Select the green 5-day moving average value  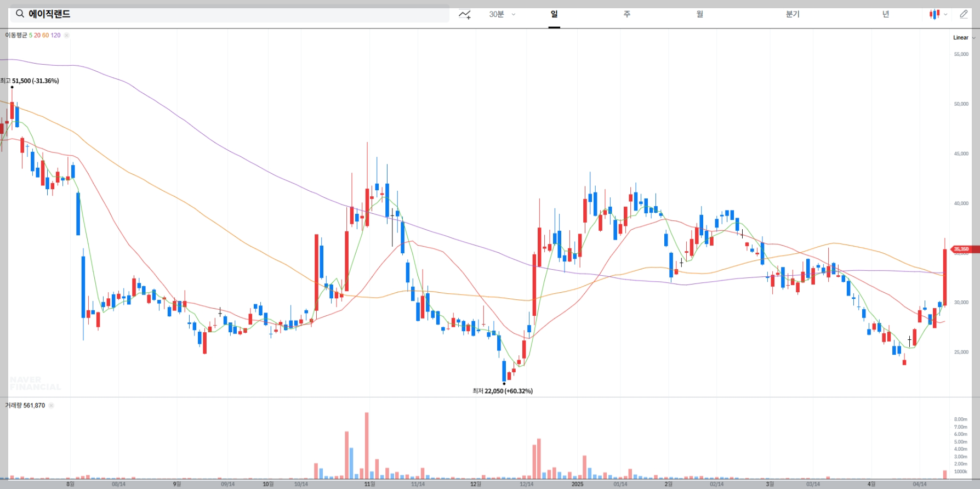coord(31,35)
